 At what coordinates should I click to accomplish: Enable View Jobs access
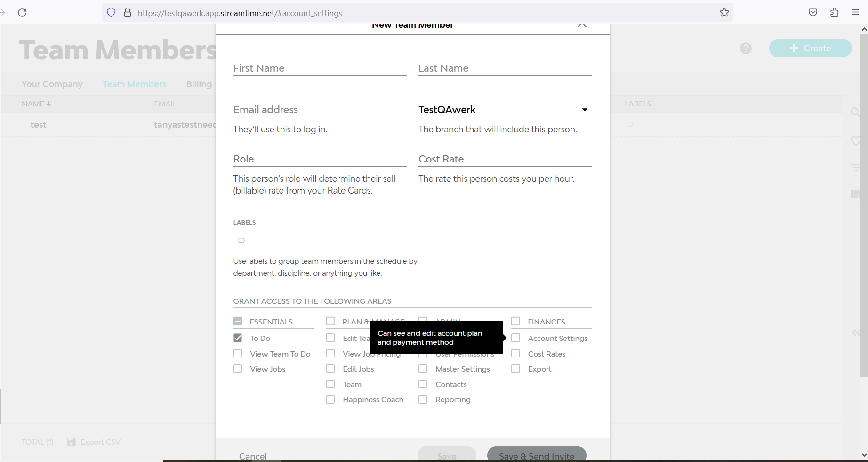[238, 369]
